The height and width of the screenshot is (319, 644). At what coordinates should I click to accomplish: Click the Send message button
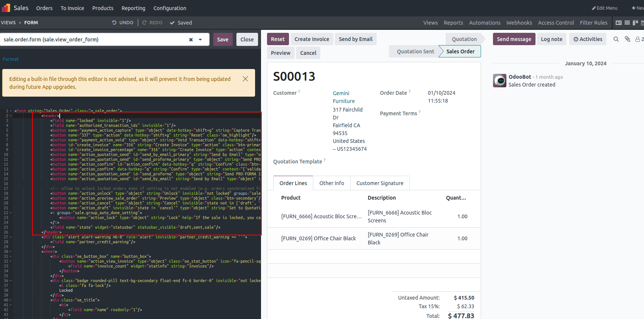pyautogui.click(x=514, y=39)
